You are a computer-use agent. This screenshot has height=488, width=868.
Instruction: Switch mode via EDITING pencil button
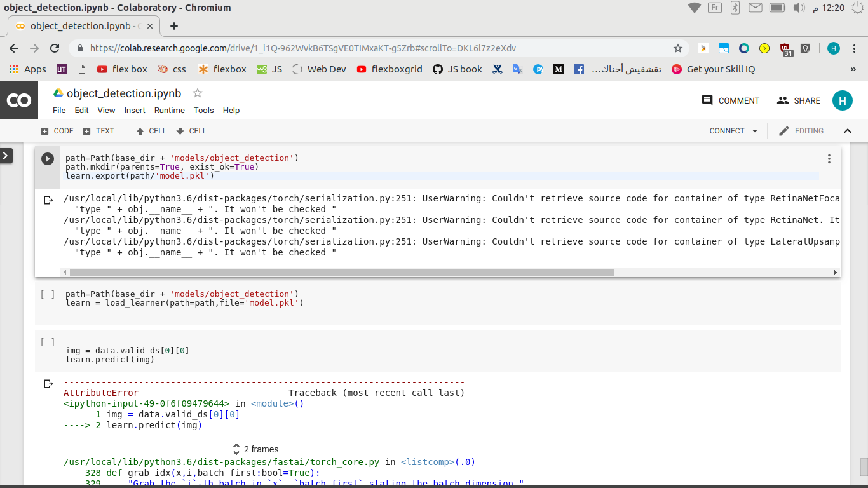click(801, 131)
